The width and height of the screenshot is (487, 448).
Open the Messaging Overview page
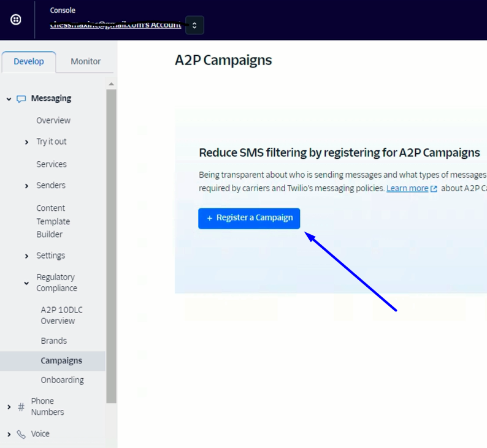53,120
